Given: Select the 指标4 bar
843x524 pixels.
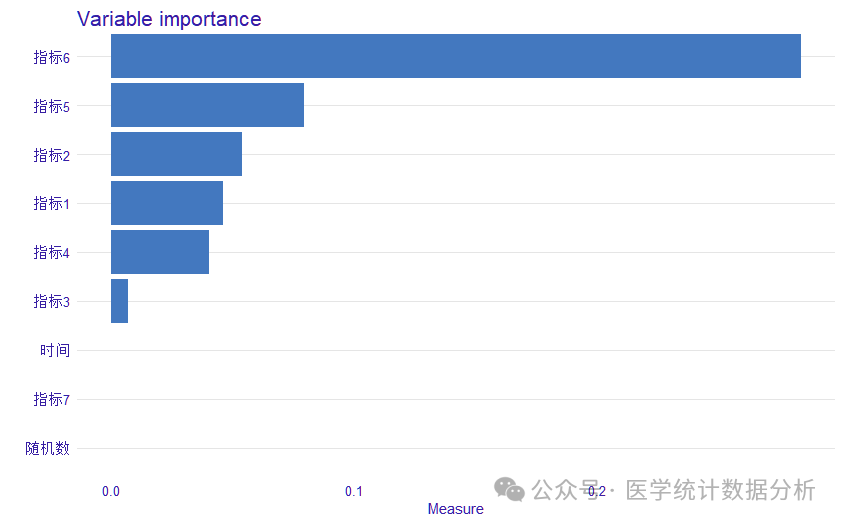Looking at the screenshot, I should [160, 252].
